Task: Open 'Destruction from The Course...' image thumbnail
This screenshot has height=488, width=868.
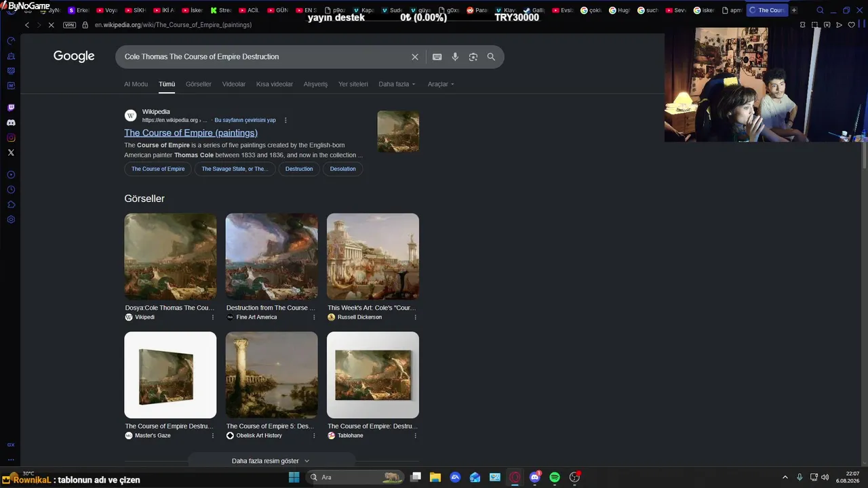Action: click(271, 257)
